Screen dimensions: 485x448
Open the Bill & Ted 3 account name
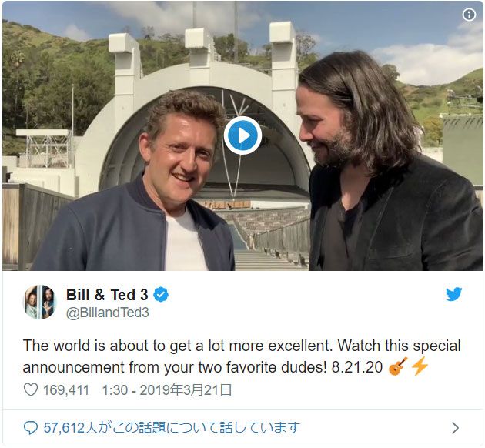pos(107,295)
